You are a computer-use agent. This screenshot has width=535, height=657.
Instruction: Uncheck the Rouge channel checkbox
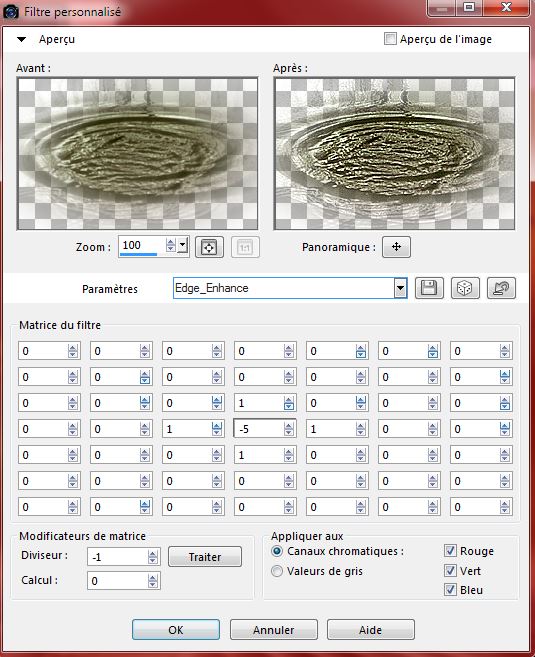coord(450,551)
